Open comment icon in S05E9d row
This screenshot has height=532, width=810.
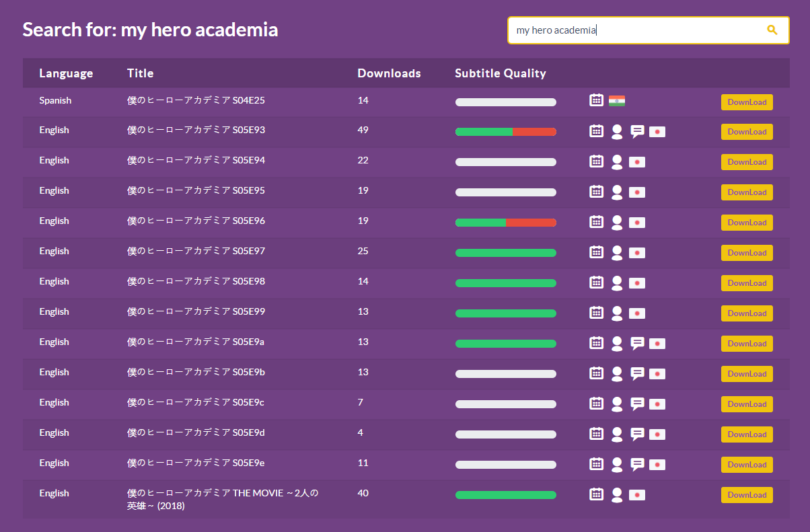tap(638, 434)
